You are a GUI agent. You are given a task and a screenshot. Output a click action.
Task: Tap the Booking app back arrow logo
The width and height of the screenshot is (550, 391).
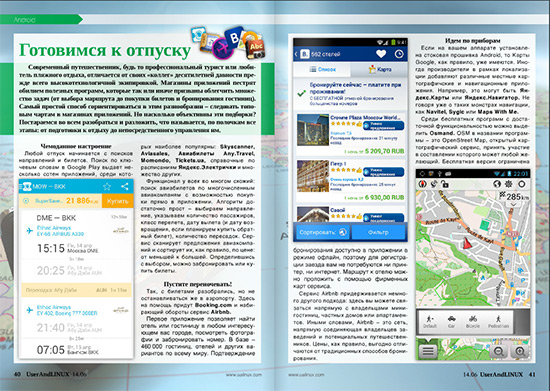pyautogui.click(x=302, y=54)
